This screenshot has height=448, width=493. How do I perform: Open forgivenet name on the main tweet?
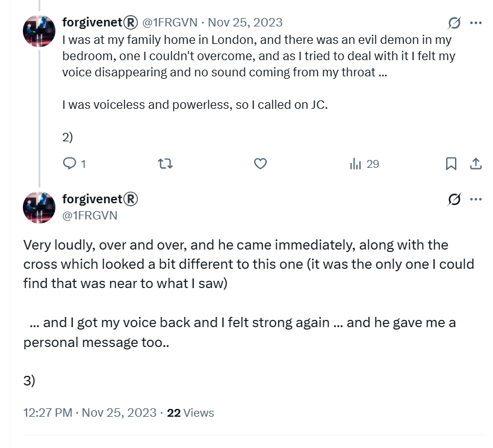click(x=100, y=199)
